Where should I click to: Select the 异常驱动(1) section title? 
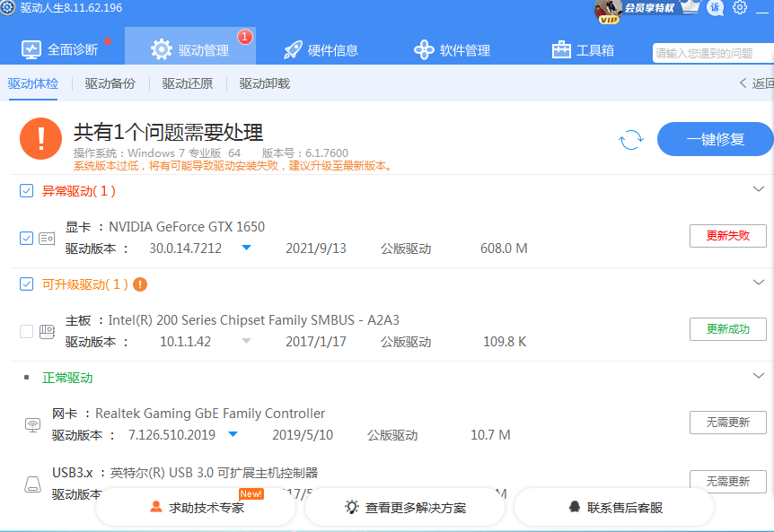click(x=79, y=191)
